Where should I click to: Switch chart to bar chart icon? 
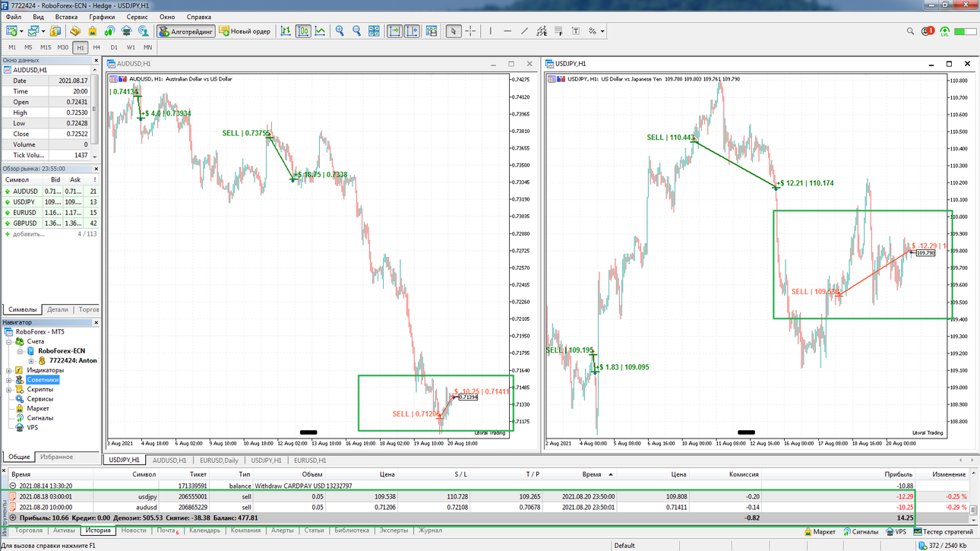click(286, 31)
